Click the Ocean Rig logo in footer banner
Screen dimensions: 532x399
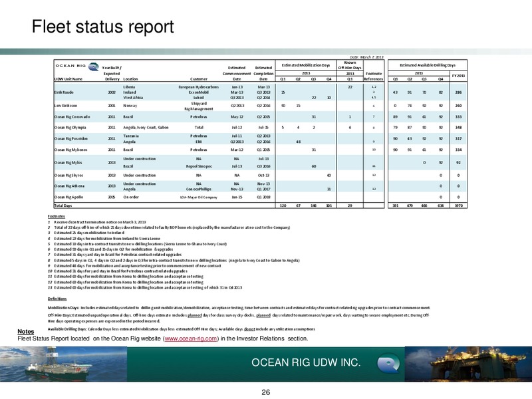[x=389, y=363]
